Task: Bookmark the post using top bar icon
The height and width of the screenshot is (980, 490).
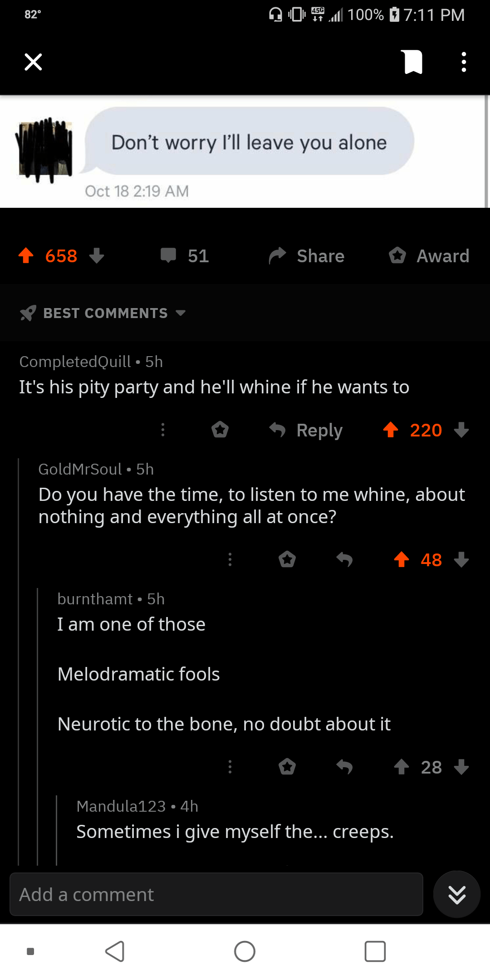Action: (x=412, y=62)
